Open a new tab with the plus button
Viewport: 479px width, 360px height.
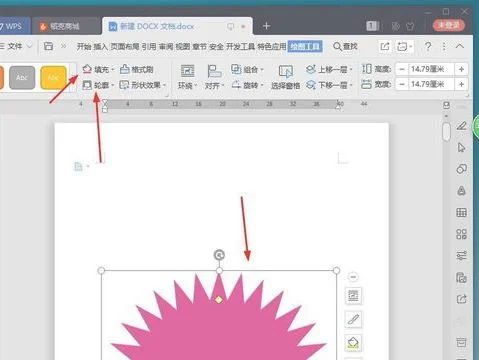click(x=266, y=26)
